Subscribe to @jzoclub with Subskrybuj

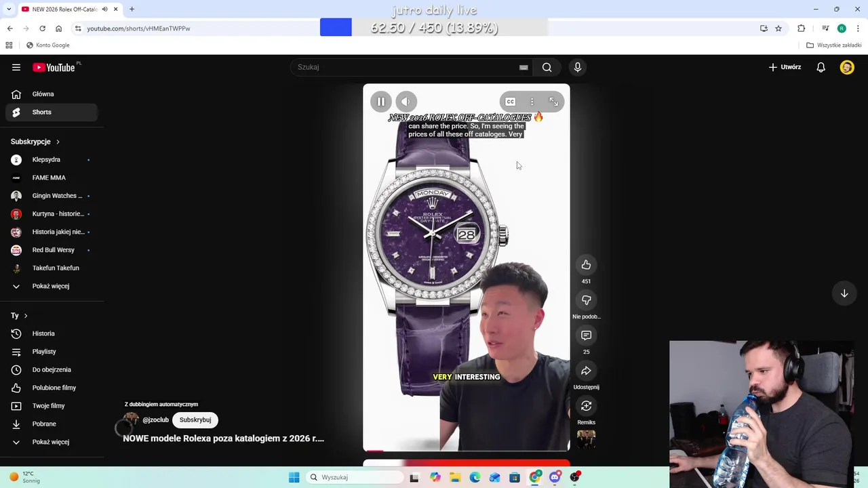195,420
